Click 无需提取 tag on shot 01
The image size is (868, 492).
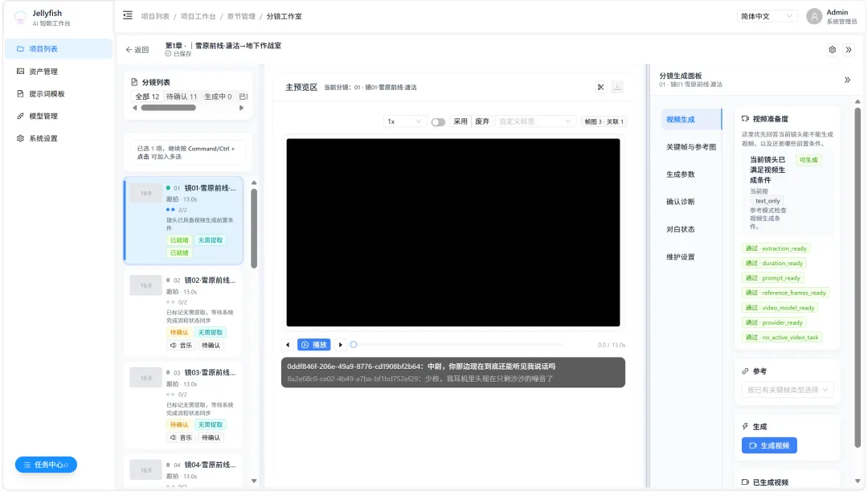pyautogui.click(x=211, y=240)
